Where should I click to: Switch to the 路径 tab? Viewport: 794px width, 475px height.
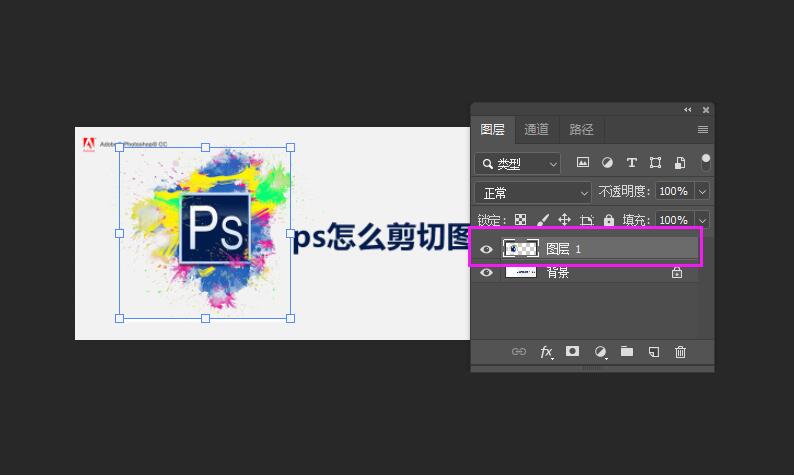point(581,130)
